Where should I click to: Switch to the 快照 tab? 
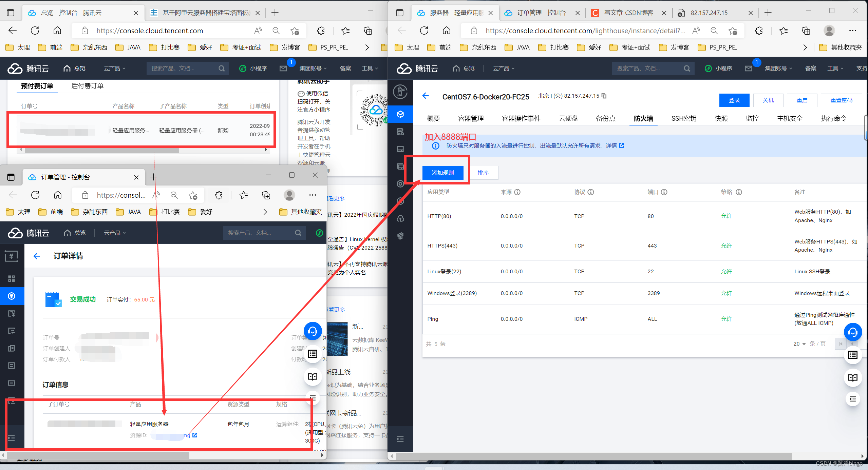[x=721, y=118]
